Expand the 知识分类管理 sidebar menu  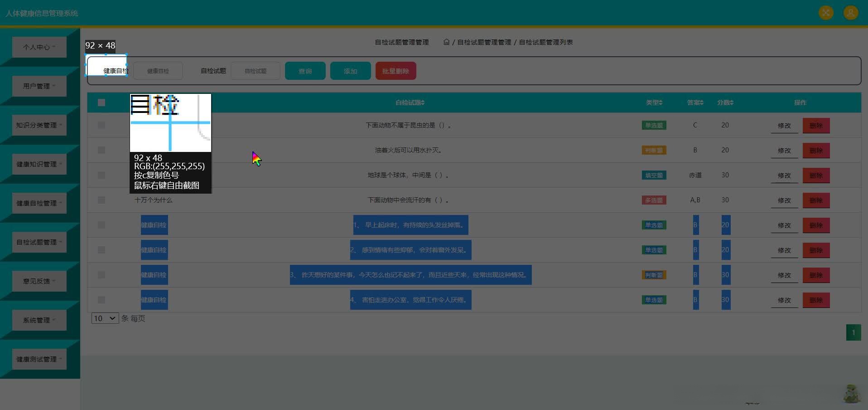[39, 125]
